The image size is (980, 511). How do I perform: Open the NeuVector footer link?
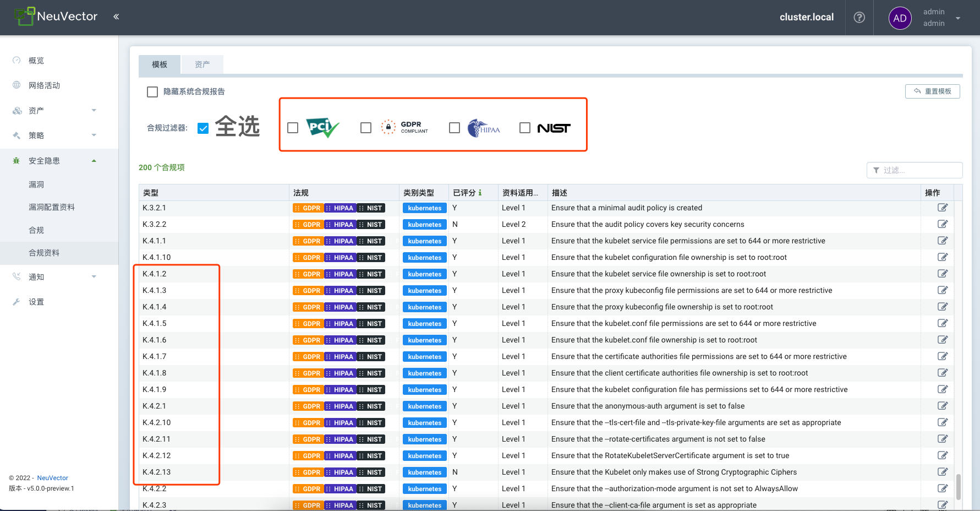[x=52, y=478]
